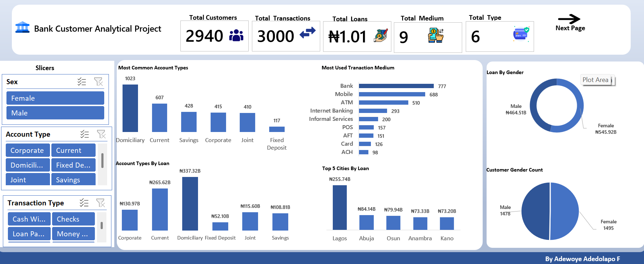Screen dimensions: 644x264
Task: Clear filter on Sex slicer
Action: pyautogui.click(x=98, y=82)
